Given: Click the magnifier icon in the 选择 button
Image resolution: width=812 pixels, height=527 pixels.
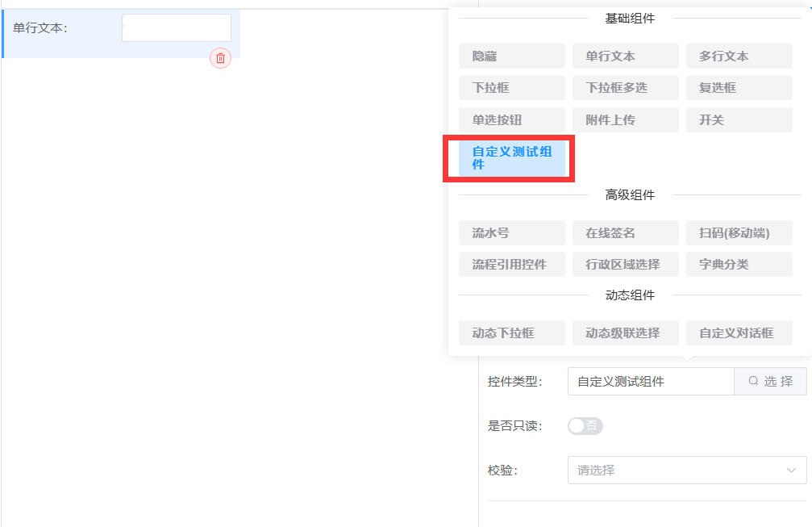Looking at the screenshot, I should 753,381.
